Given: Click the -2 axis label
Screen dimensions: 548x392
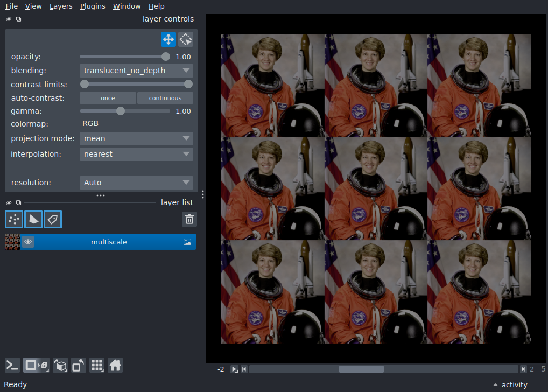Looking at the screenshot, I should (221, 369).
